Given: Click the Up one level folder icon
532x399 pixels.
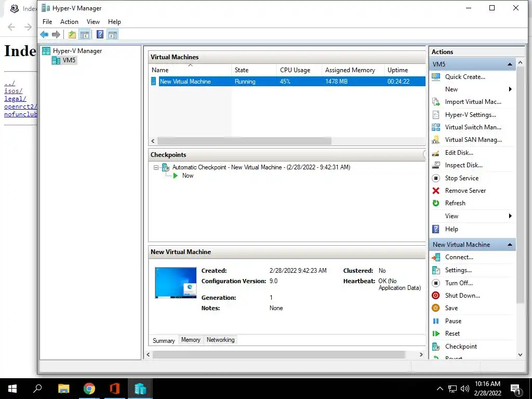Looking at the screenshot, I should coord(72,34).
